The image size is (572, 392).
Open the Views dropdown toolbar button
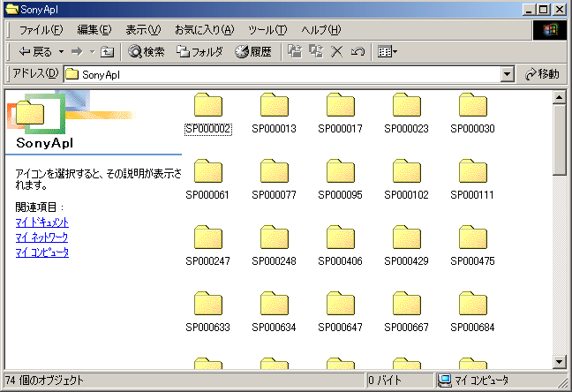[388, 51]
